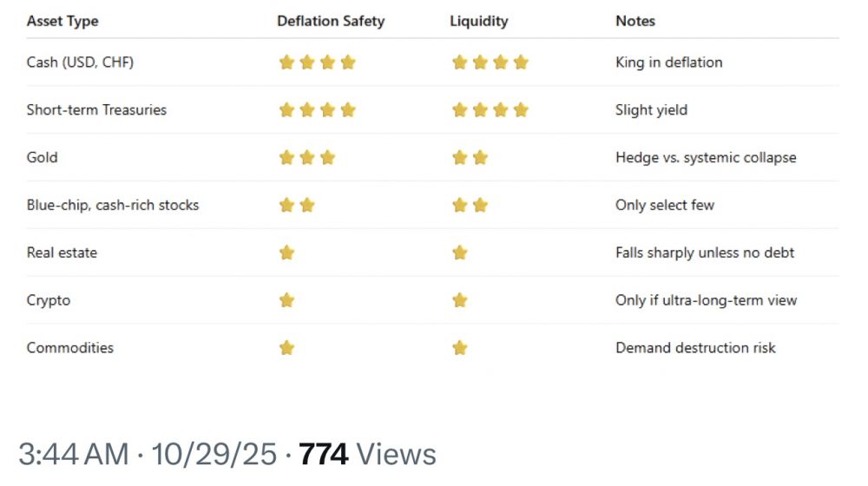Select the "Demand destruction risk" note
Viewport: 868px width, 486px height.
coord(695,348)
